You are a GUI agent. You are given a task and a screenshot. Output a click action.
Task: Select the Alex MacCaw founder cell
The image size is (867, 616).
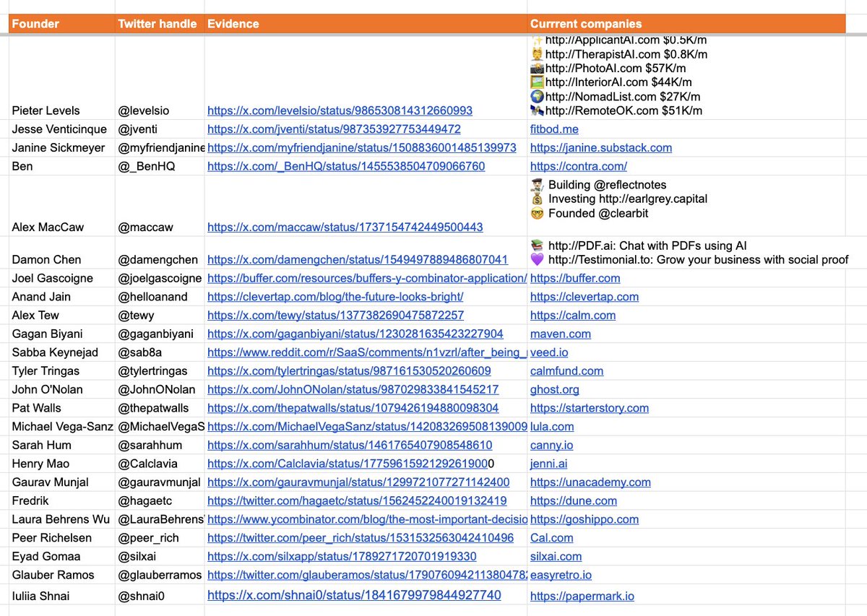coord(61,206)
